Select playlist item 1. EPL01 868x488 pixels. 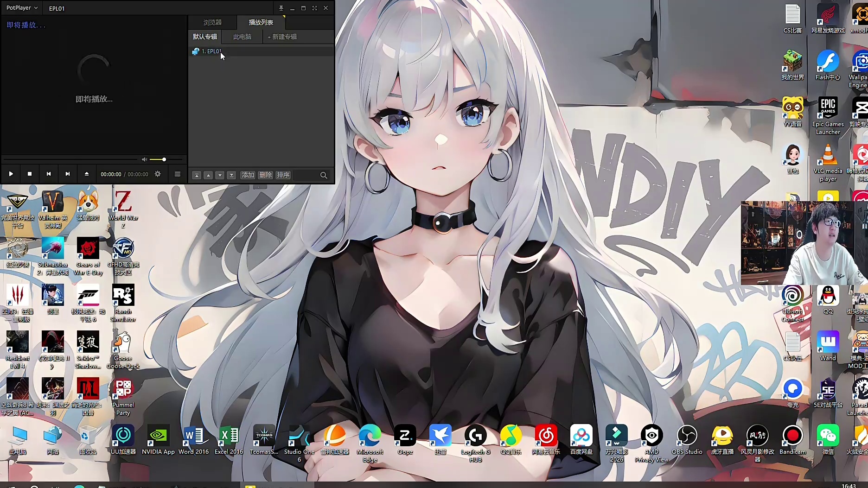(262, 51)
